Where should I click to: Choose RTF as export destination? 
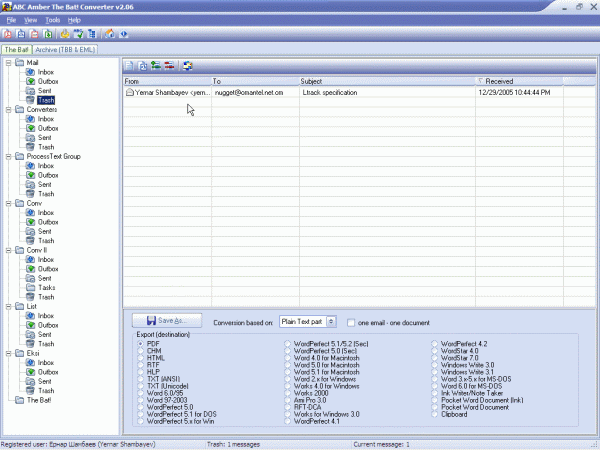click(140, 365)
